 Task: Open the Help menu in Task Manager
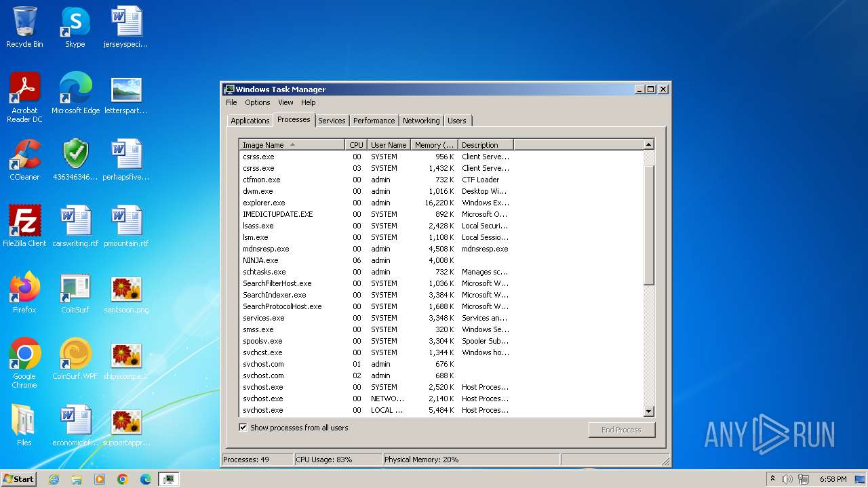pyautogui.click(x=309, y=102)
